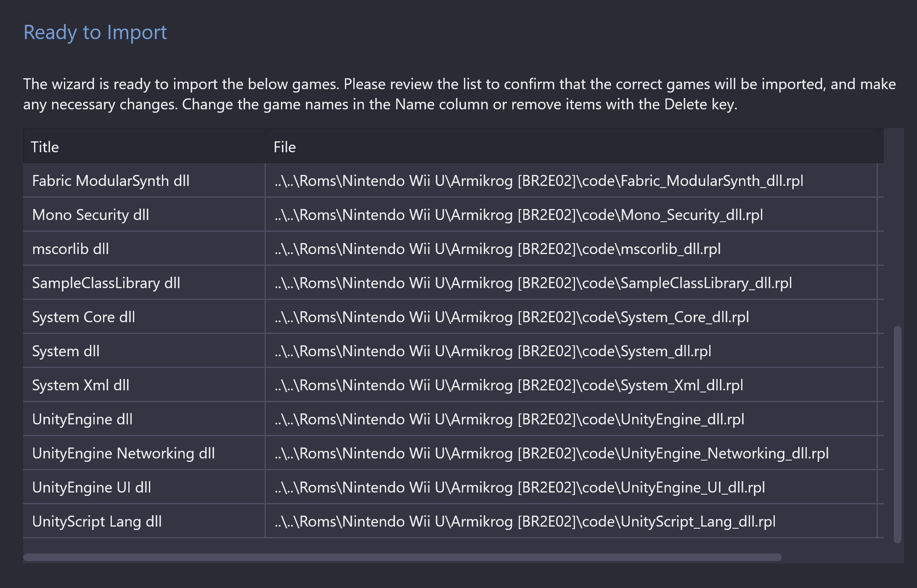Viewport: 917px width, 588px height.
Task: Select the System Core dll title cell
Action: (144, 317)
